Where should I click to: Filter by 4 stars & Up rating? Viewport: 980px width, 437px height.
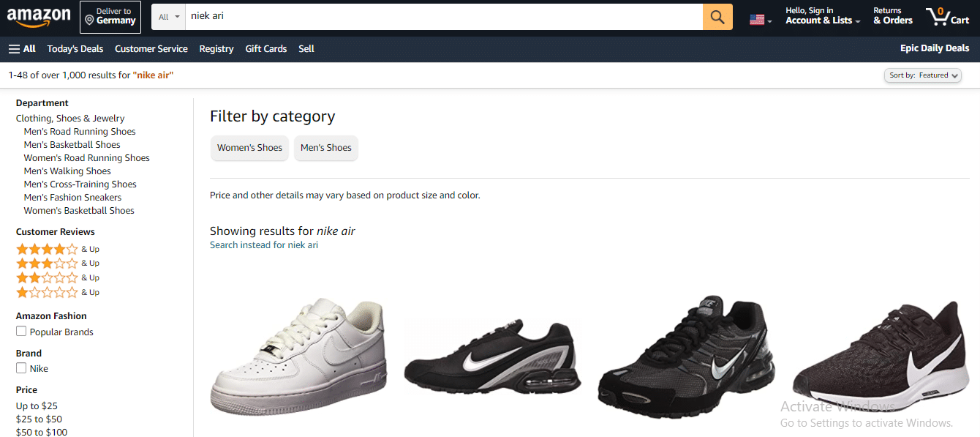tap(58, 249)
